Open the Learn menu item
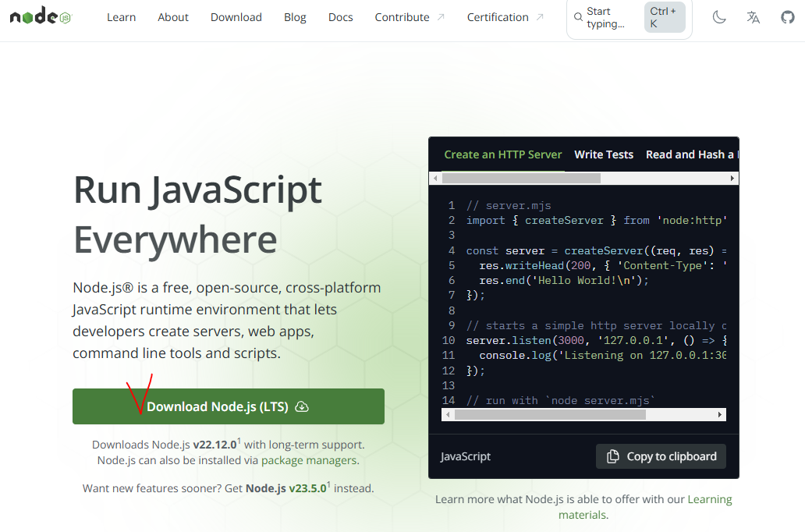 121,17
